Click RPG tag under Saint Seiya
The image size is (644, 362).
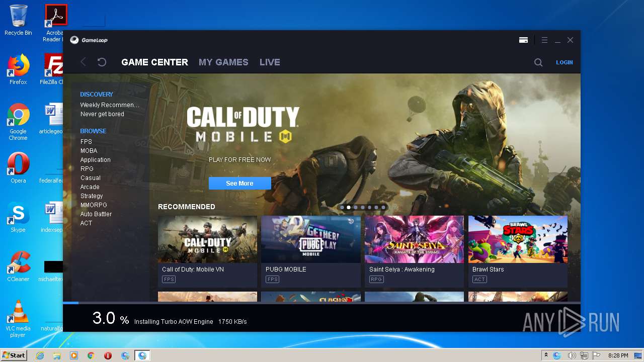click(376, 279)
